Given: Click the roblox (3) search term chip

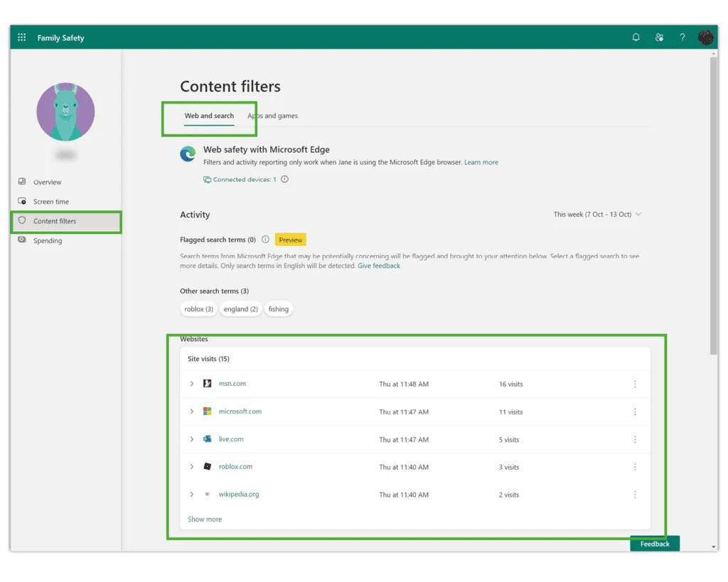Looking at the screenshot, I should [x=199, y=309].
